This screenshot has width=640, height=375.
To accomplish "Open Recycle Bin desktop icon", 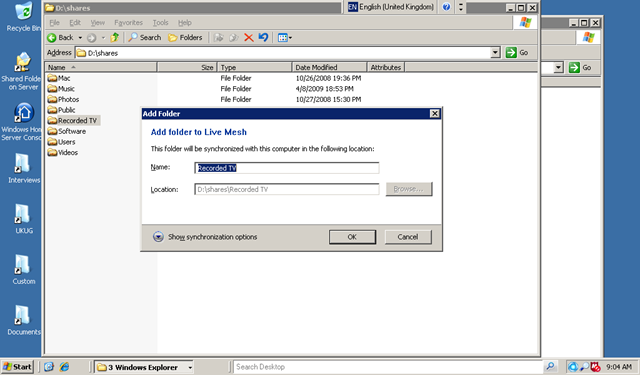I will 23,17.
